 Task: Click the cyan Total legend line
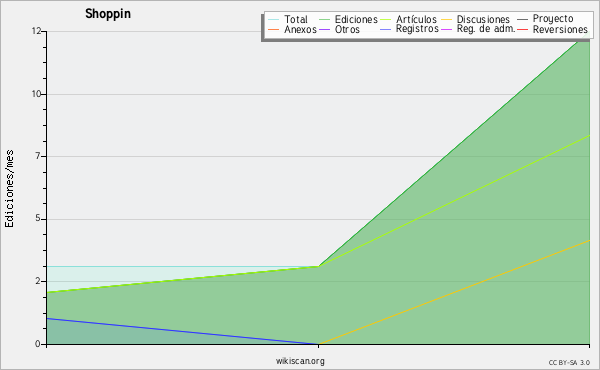[274, 19]
